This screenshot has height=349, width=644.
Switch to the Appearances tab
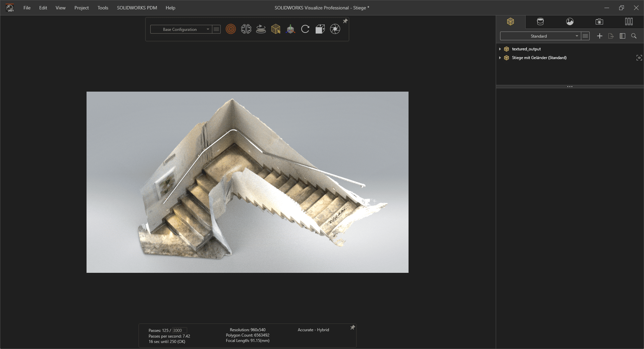(540, 22)
